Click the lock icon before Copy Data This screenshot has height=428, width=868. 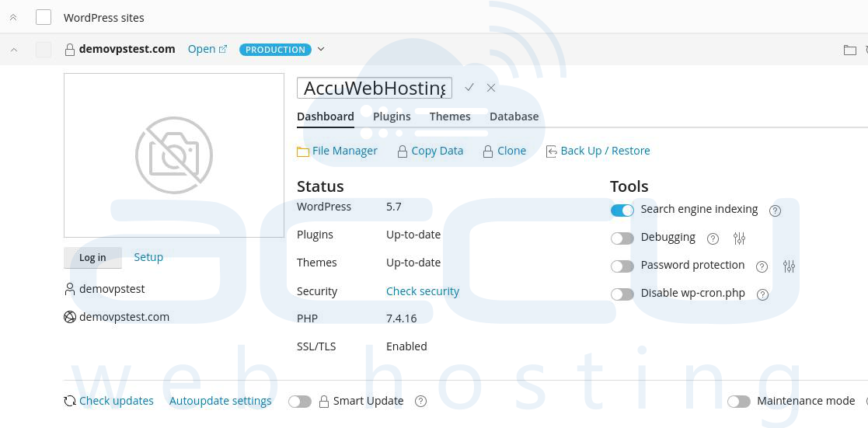tap(403, 151)
